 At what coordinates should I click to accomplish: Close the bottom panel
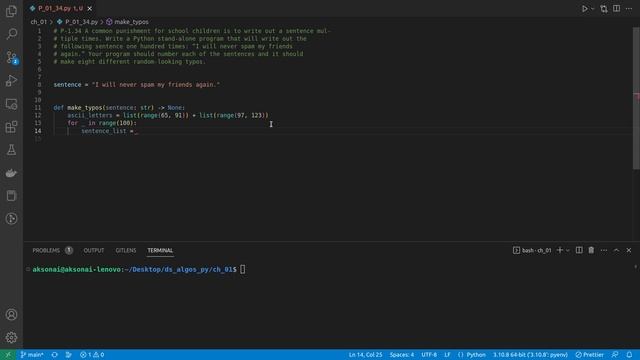point(629,250)
